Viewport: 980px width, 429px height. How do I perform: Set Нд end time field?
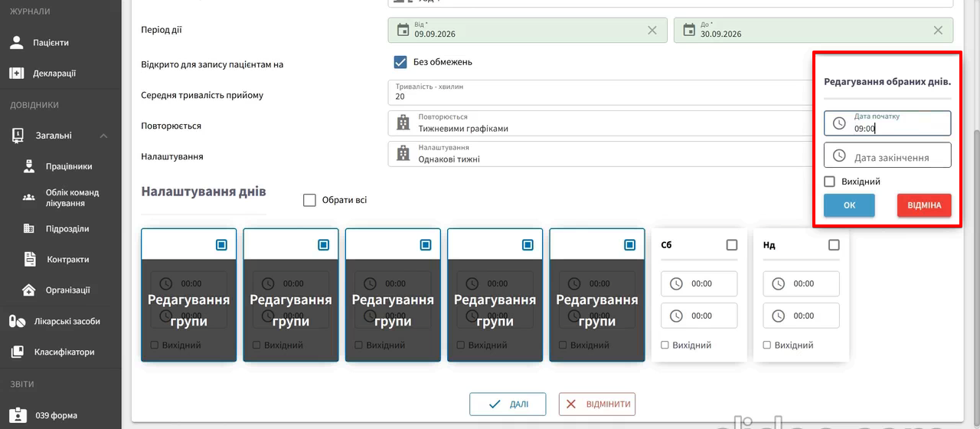(x=802, y=316)
